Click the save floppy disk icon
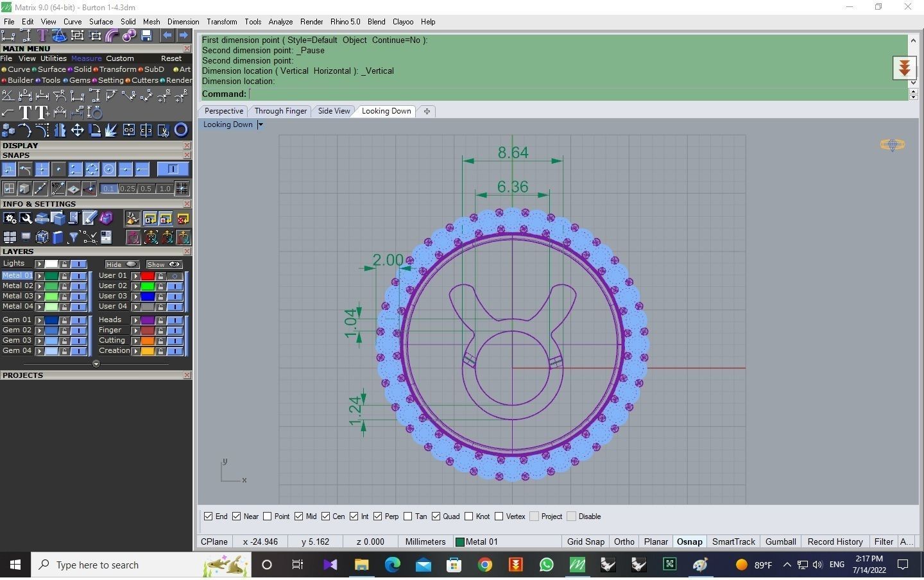This screenshot has height=580, width=924. (146, 35)
